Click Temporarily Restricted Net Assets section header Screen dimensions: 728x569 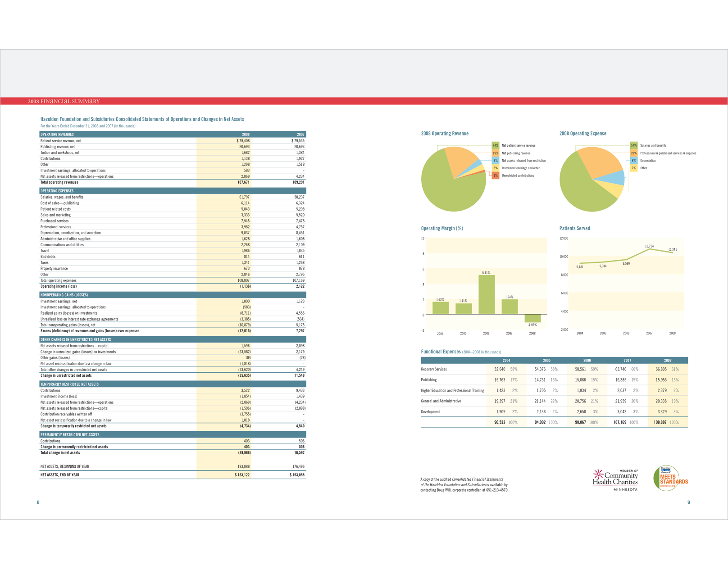[x=173, y=384]
